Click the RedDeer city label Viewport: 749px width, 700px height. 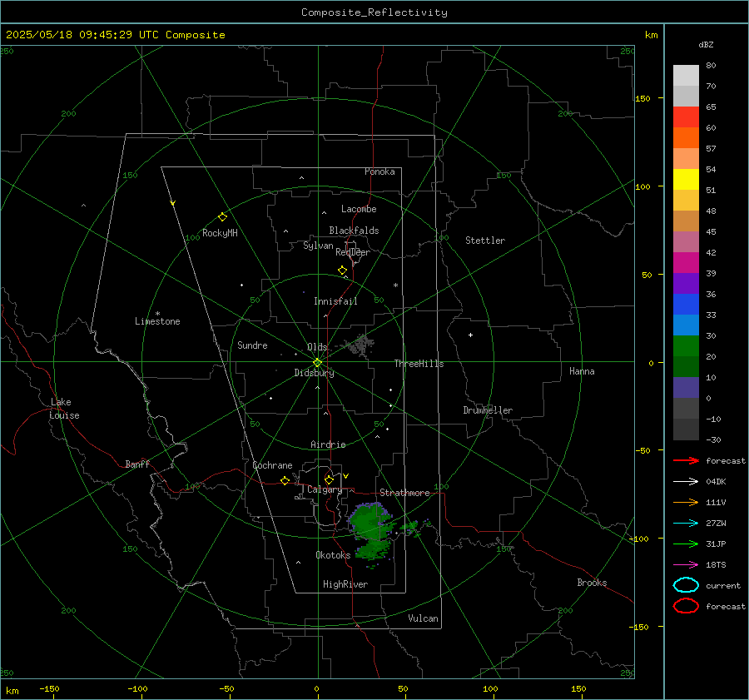[353, 252]
